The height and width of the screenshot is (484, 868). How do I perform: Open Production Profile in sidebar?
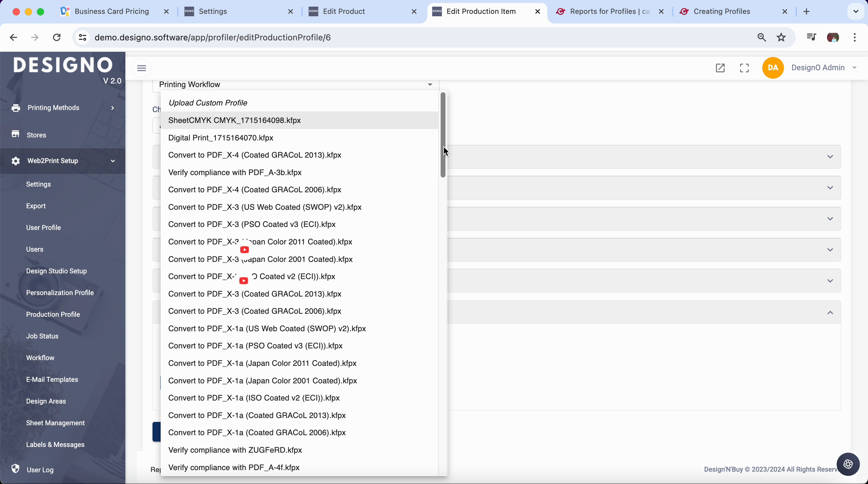53,314
